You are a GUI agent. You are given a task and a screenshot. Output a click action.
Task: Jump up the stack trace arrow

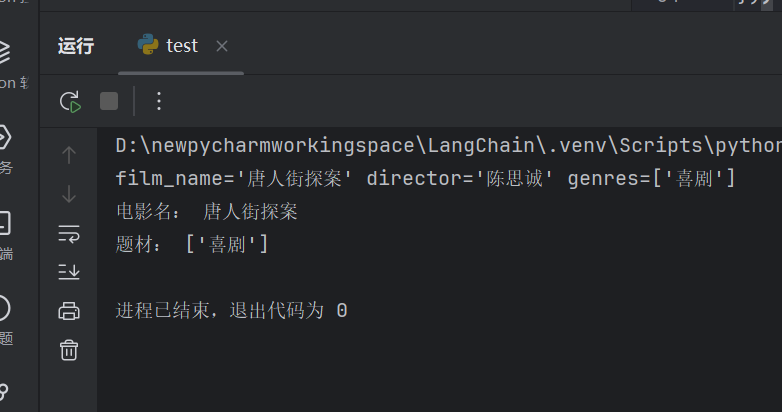pyautogui.click(x=69, y=155)
